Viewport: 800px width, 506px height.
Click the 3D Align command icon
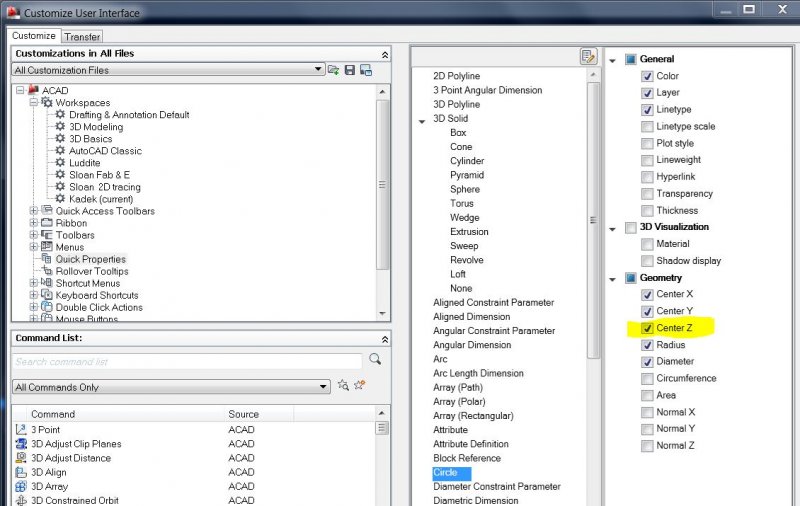click(21, 472)
